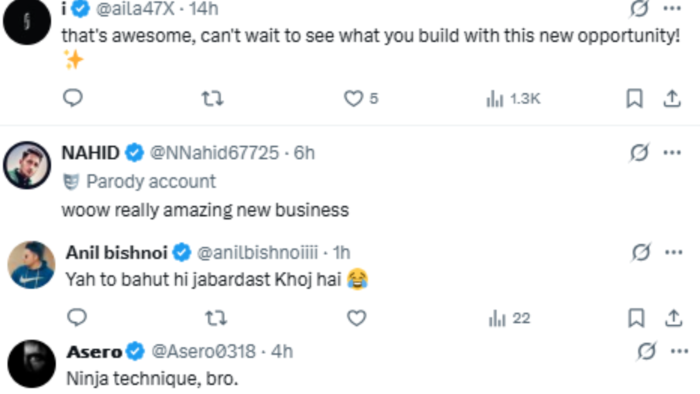The image size is (700, 394).
Task: Click Grok icon on NAHID's reply
Action: tap(639, 153)
